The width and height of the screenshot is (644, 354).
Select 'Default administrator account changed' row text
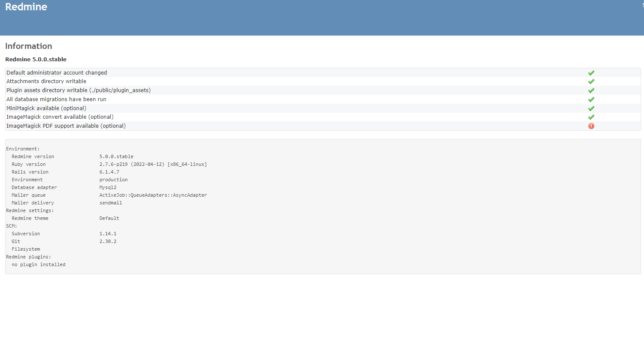(57, 73)
